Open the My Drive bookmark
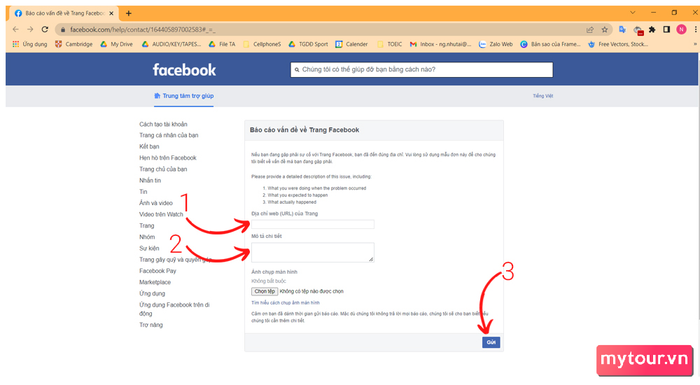This screenshot has height=385, width=700. point(116,44)
